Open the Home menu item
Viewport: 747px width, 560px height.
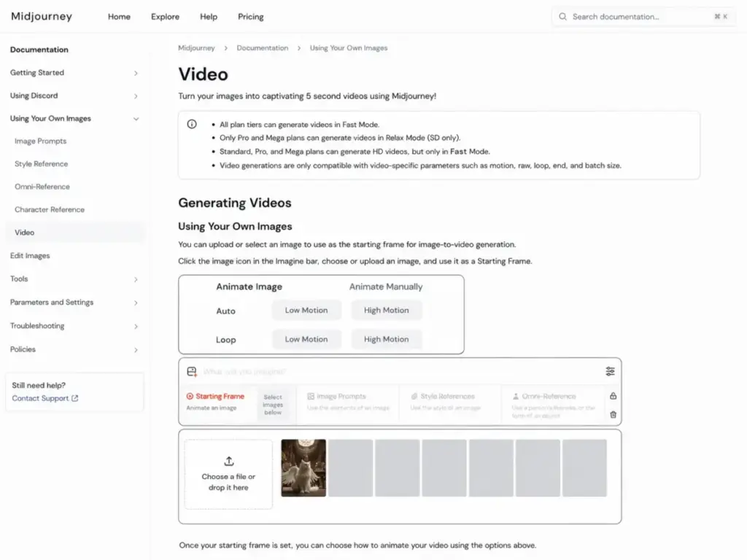(119, 17)
